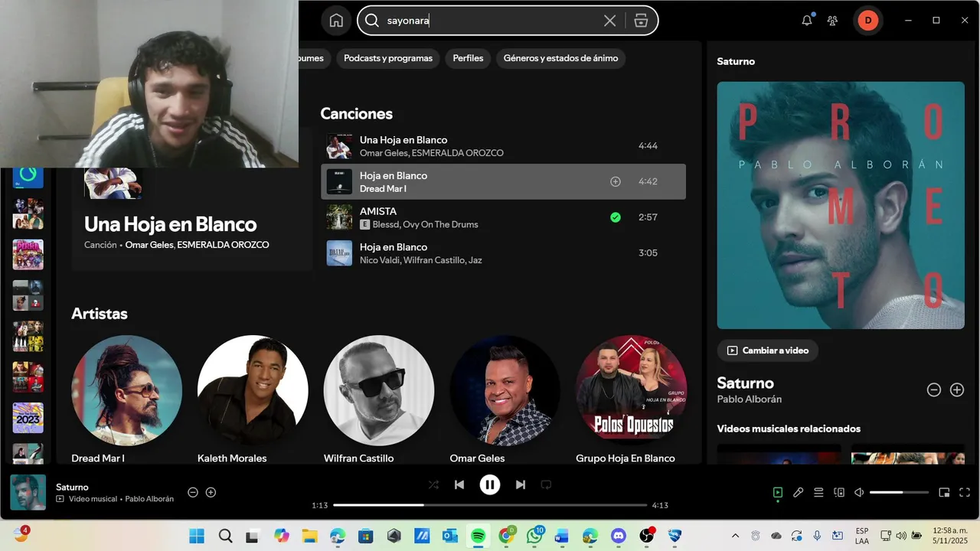Viewport: 980px width, 551px height.
Task: Mute the volume speaker icon
Action: tap(859, 493)
